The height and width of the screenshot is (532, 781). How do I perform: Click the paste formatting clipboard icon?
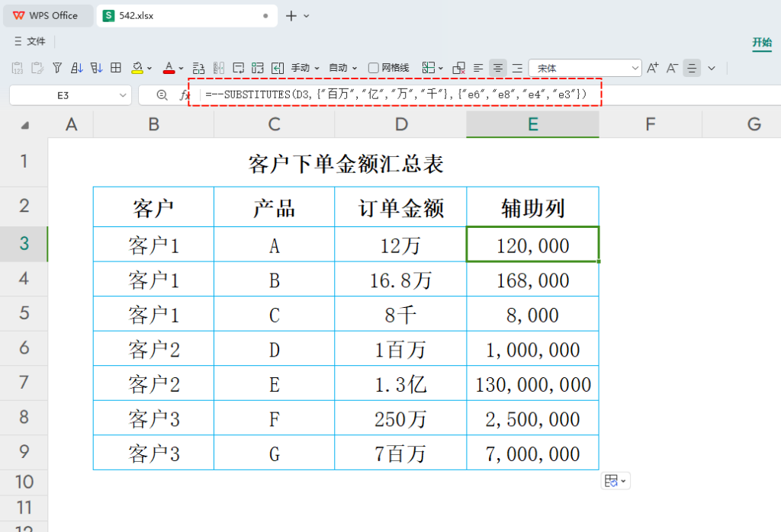point(37,68)
